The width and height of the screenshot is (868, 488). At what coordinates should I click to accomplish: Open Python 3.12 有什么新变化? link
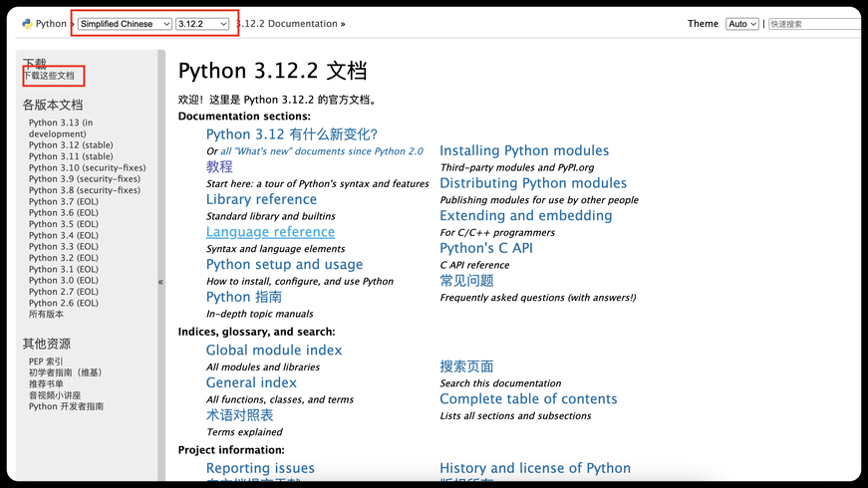(292, 134)
